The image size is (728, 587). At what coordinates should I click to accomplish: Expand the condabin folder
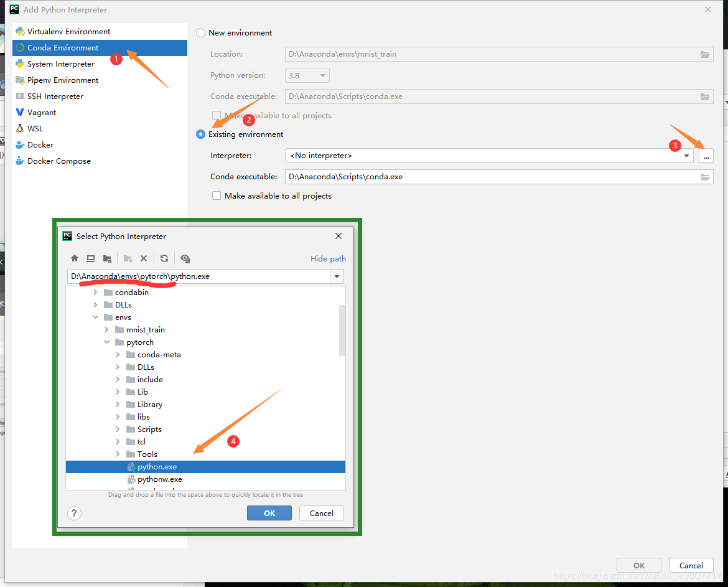(95, 292)
